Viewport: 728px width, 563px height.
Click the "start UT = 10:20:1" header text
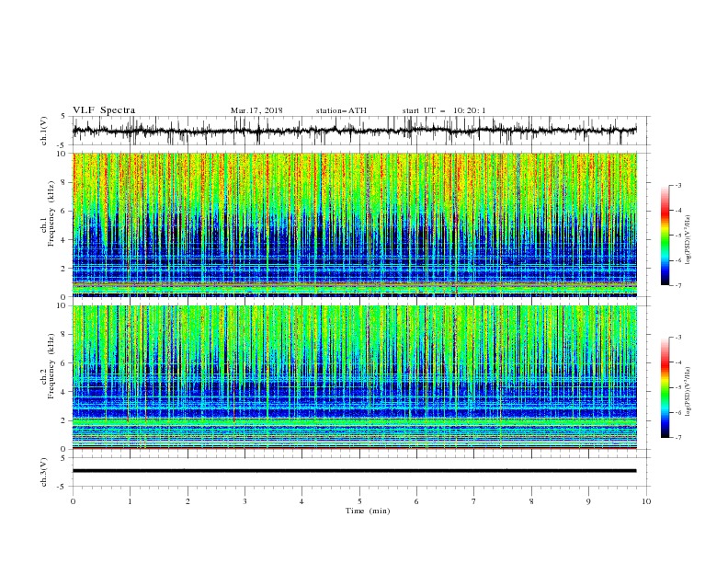point(444,110)
